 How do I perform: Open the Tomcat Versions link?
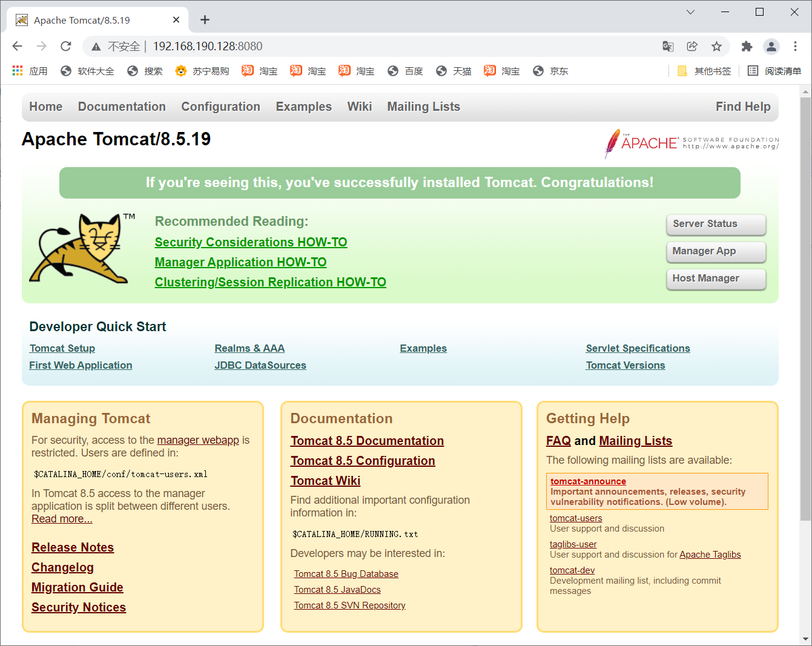pos(626,365)
